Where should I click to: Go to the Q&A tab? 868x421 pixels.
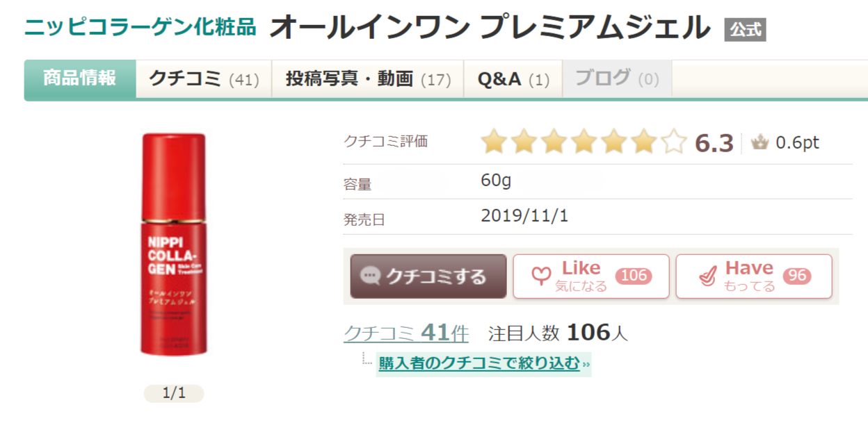pyautogui.click(x=513, y=79)
